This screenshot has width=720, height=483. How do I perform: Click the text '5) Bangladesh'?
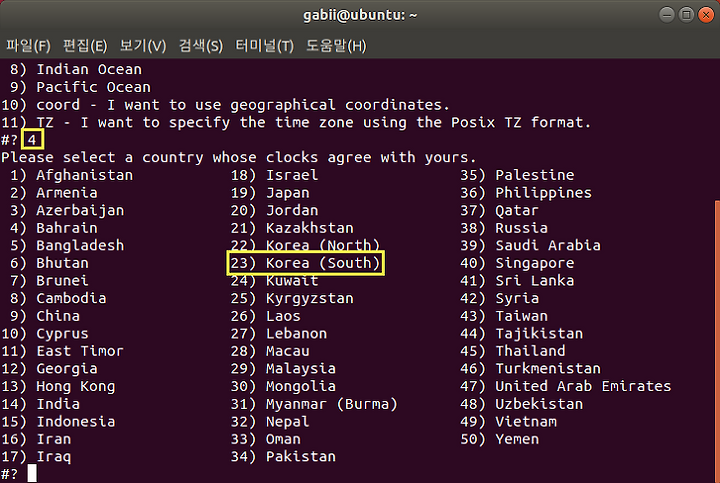point(67,246)
